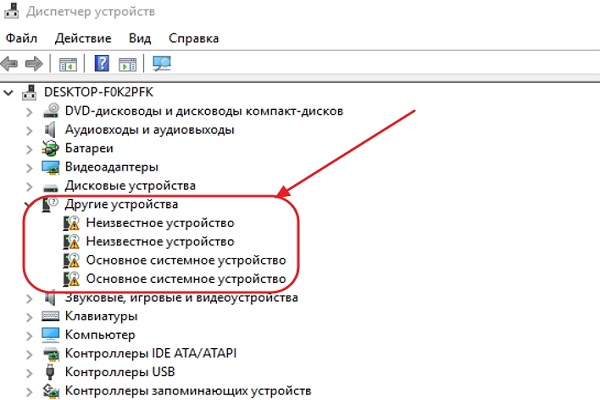Expand the Контроллеры USB arrow
600x400 pixels.
tap(29, 373)
